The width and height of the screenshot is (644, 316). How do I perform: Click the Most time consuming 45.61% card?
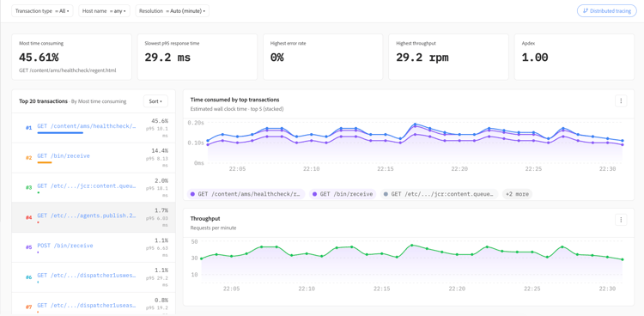click(x=71, y=57)
